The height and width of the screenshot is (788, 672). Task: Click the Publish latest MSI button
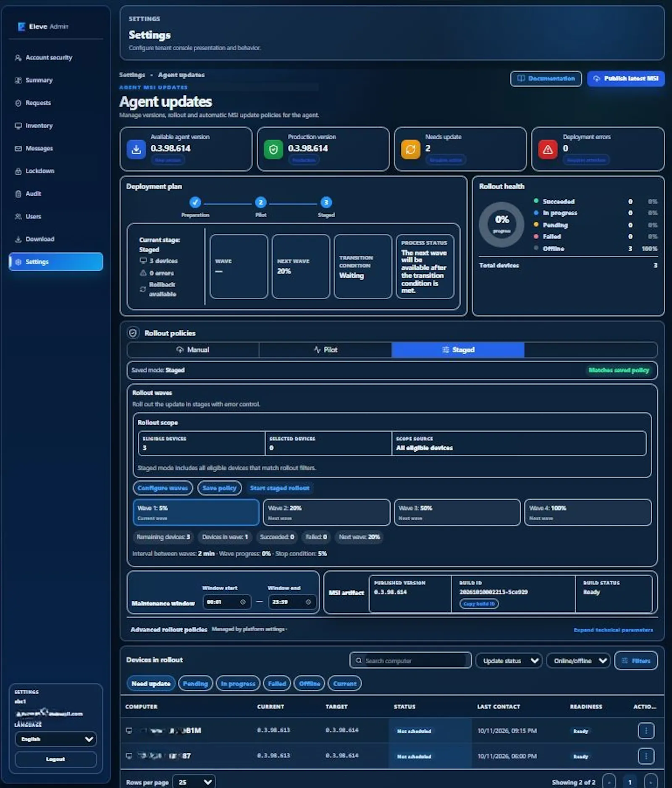(626, 79)
